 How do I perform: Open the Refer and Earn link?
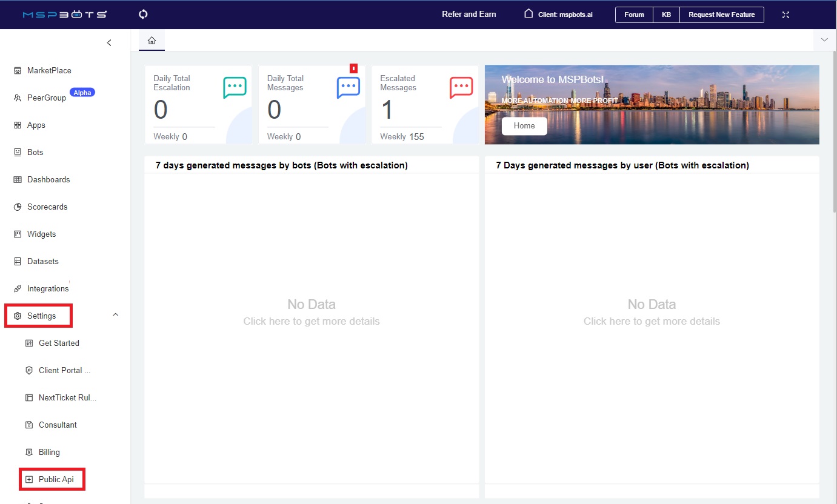click(x=469, y=15)
